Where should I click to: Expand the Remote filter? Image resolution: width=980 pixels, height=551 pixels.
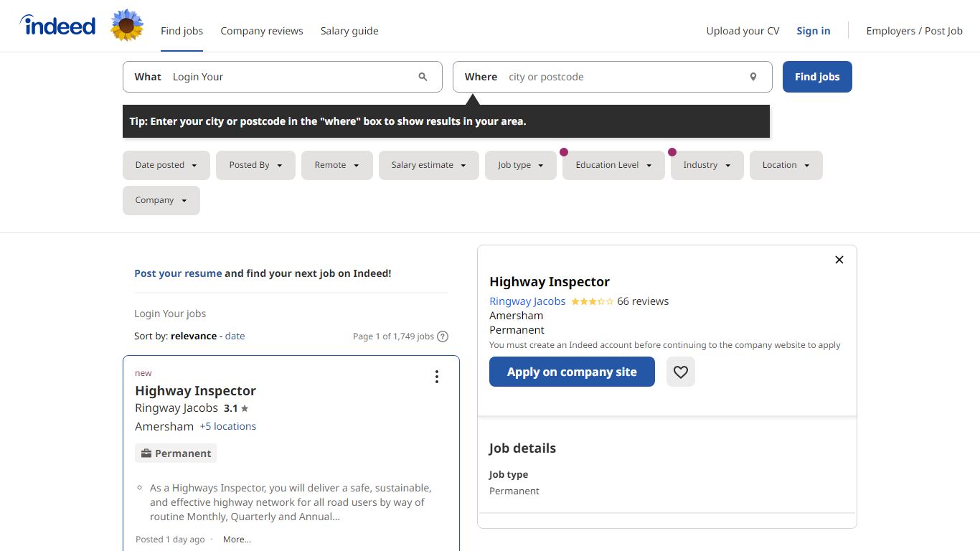click(x=336, y=165)
